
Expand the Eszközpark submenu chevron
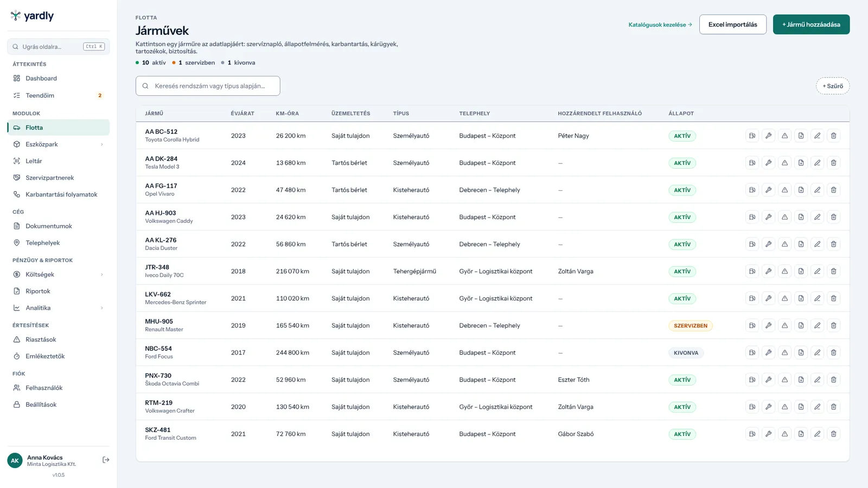[x=101, y=144]
